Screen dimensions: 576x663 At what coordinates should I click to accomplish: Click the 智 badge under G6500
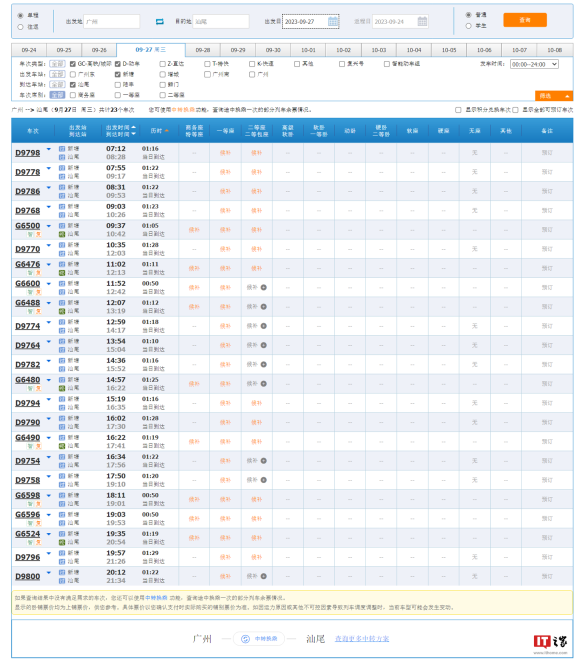30,234
